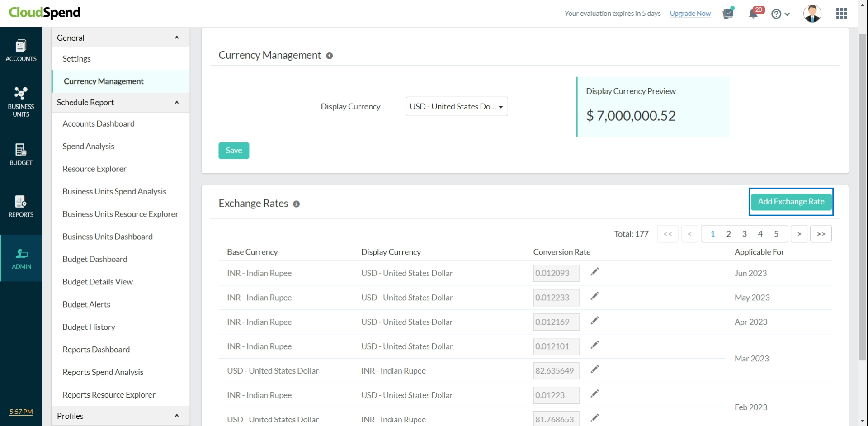Open the apps grid icon
Viewport: 868px width, 426px height.
pos(841,14)
